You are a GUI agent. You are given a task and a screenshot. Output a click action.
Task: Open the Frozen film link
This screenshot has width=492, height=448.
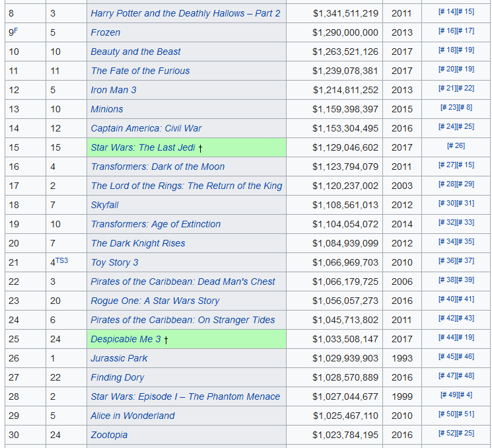[x=106, y=32]
